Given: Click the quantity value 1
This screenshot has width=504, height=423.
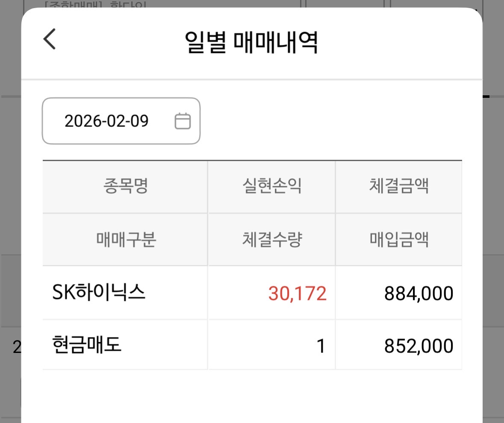Looking at the screenshot, I should 321,346.
